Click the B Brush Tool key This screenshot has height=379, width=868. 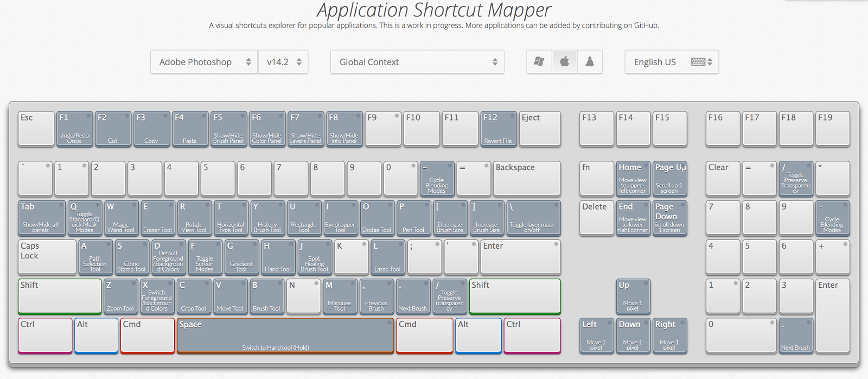click(267, 296)
